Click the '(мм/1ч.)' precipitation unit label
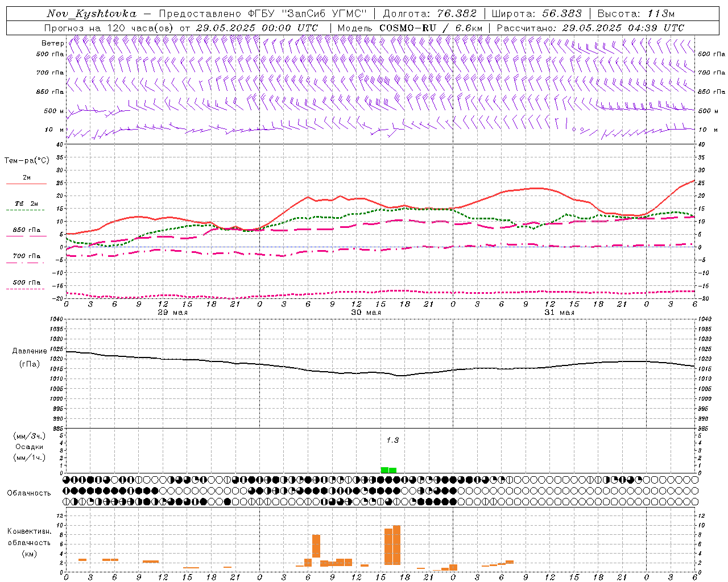Image resolution: width=728 pixels, height=582 pixels. 30,458
